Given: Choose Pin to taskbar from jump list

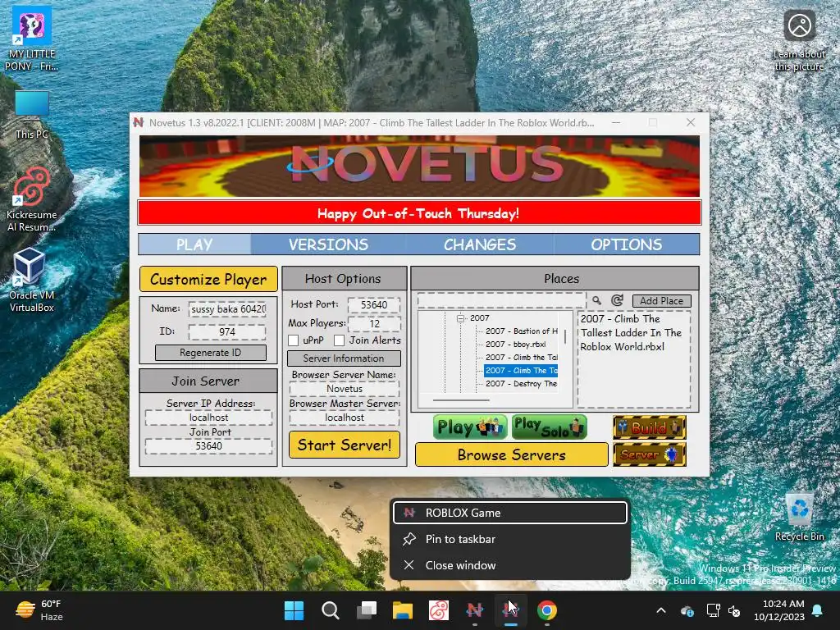Looking at the screenshot, I should click(510, 539).
